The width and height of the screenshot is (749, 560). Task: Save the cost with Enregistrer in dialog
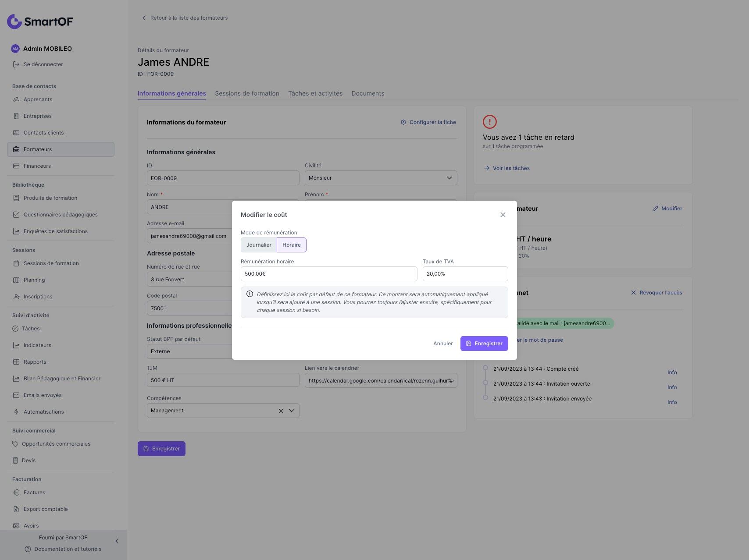484,344
